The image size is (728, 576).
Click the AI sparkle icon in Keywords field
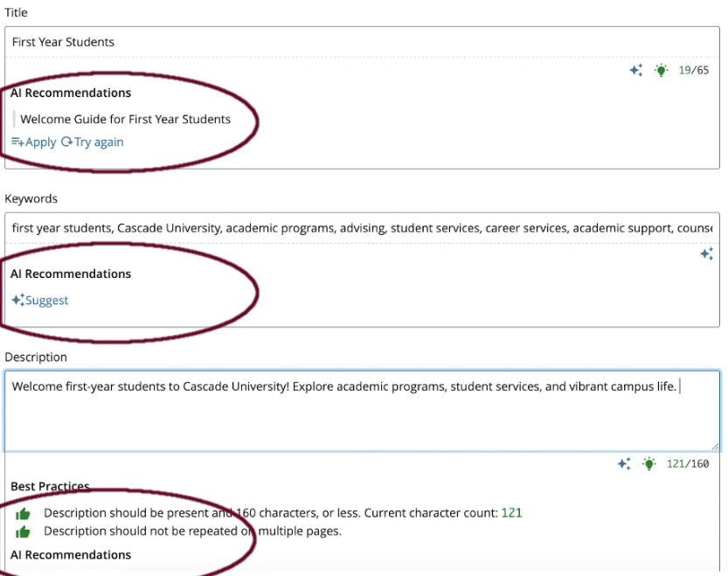(708, 253)
